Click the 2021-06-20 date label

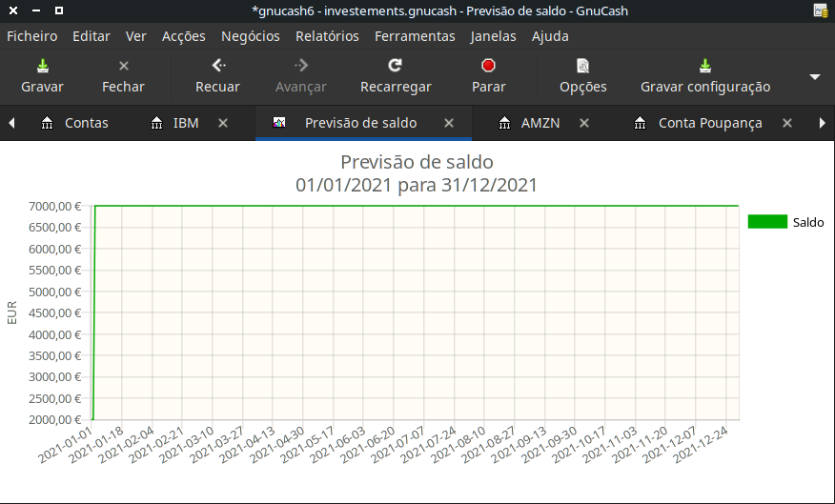tap(367, 444)
